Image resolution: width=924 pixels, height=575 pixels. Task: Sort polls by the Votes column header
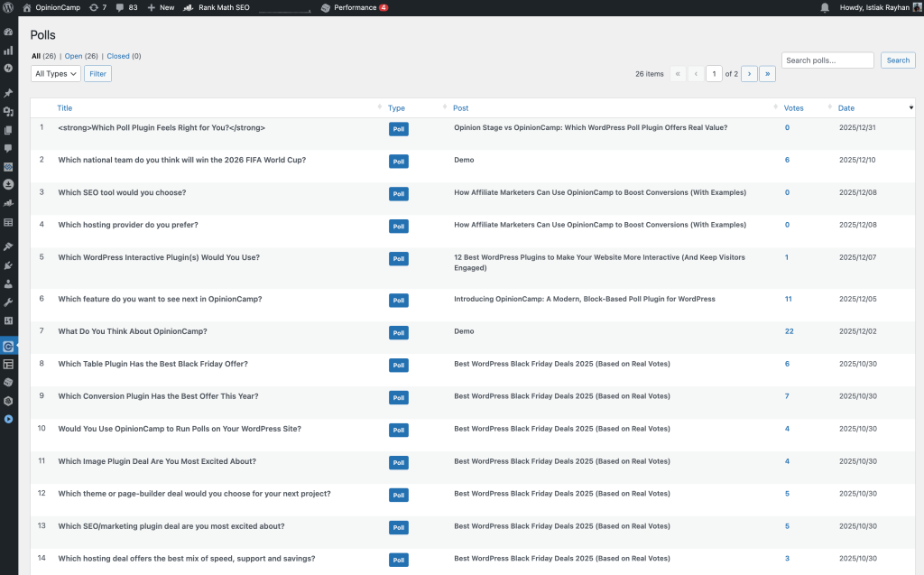(793, 108)
